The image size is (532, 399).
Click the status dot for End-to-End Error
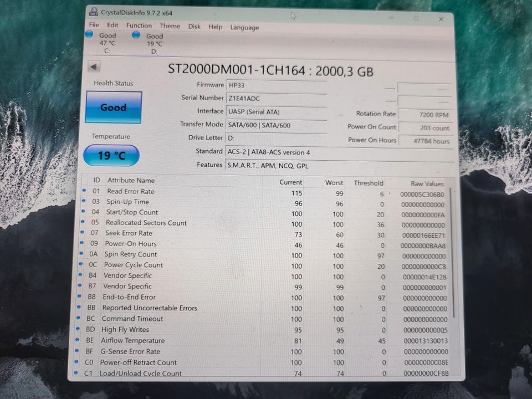[79, 296]
